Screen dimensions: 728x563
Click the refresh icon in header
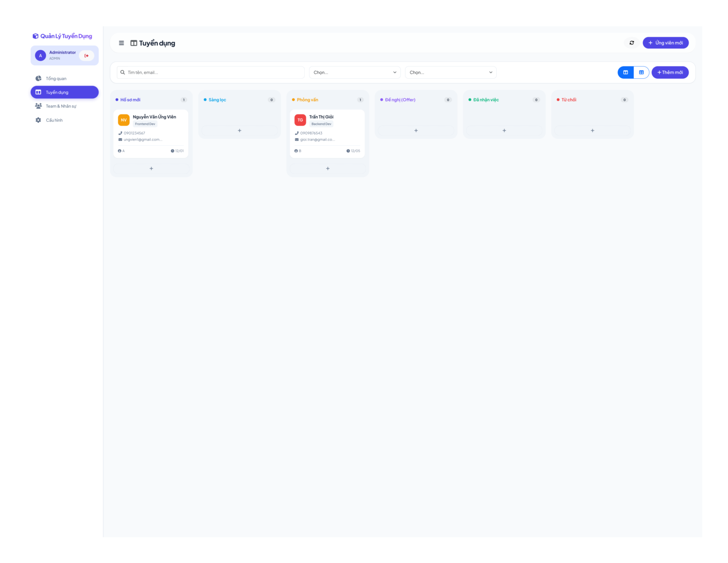pyautogui.click(x=632, y=43)
